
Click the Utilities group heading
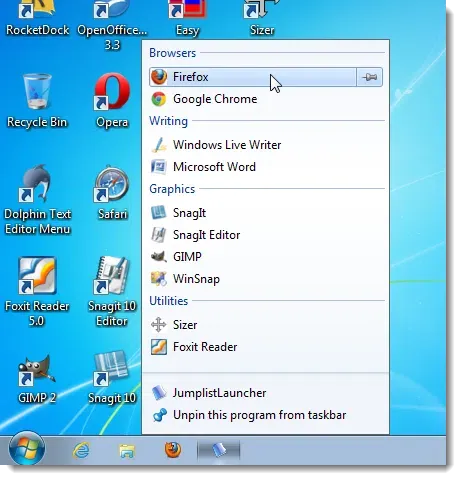coord(168,301)
